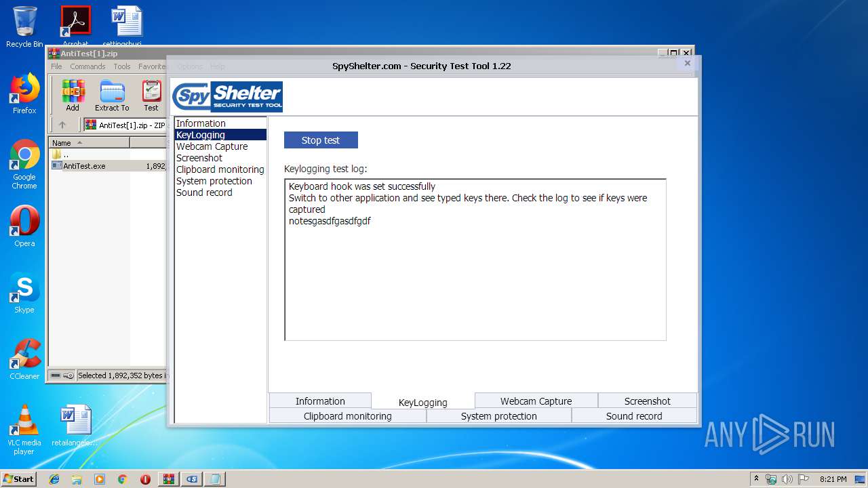Select Webcam Capture in the left sidebar list
The image size is (868, 488).
pyautogui.click(x=220, y=146)
